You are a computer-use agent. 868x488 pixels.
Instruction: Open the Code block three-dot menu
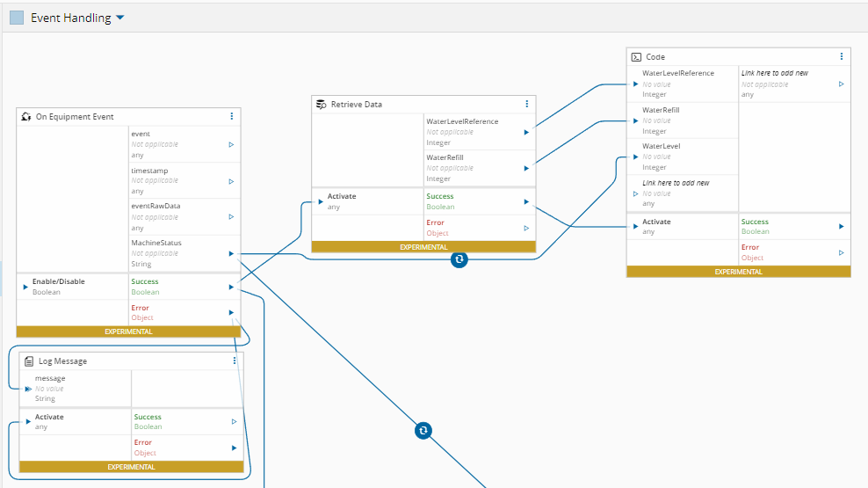842,56
